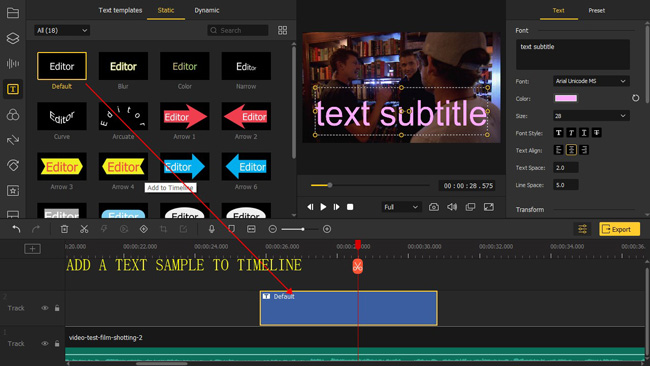Take a snapshot of the preview frame

pos(434,207)
